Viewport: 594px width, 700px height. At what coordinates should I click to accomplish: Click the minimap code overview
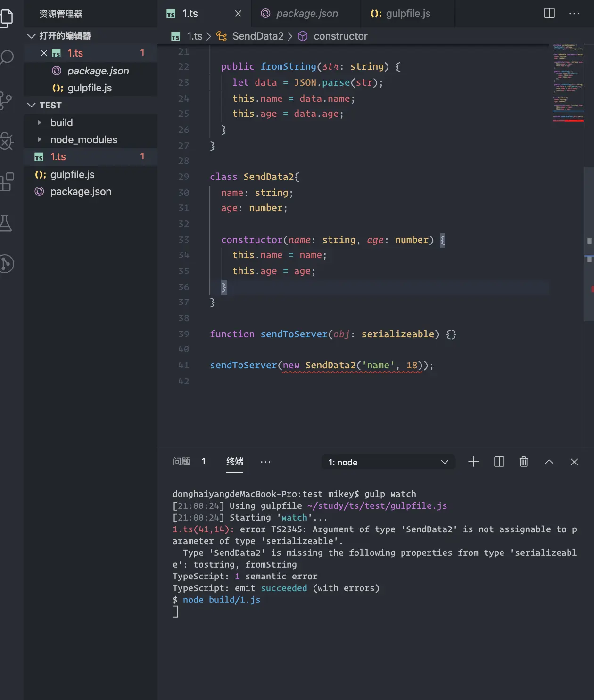568,83
